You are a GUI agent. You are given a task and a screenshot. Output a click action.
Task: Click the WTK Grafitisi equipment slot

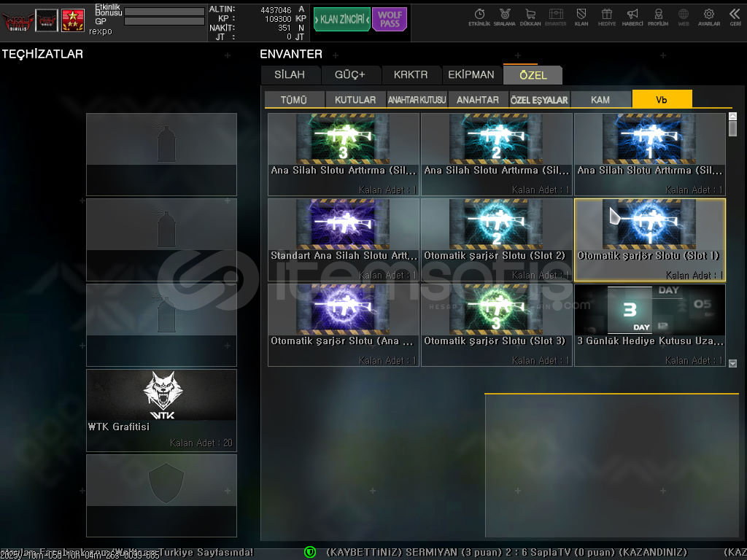[x=161, y=410]
